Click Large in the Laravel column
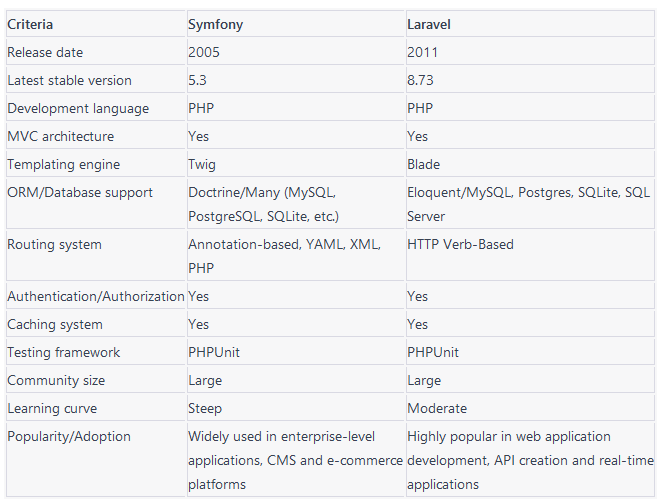 pos(530,380)
